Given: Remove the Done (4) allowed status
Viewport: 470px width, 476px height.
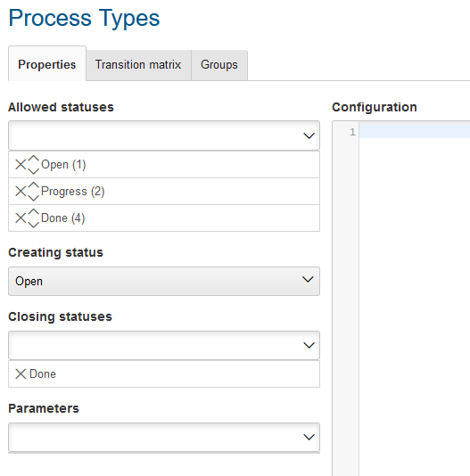Looking at the screenshot, I should (21, 218).
